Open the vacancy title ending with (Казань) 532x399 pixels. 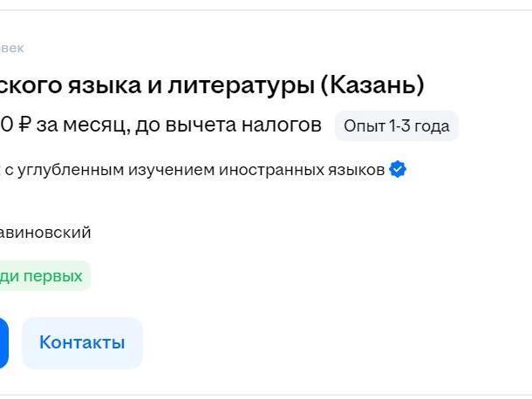click(x=212, y=85)
